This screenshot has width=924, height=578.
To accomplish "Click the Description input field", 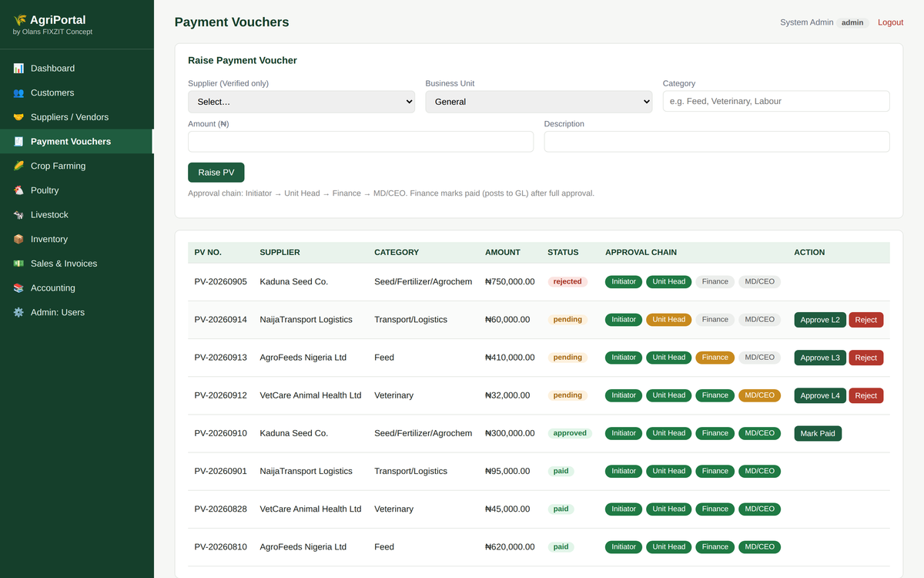I will (x=717, y=142).
